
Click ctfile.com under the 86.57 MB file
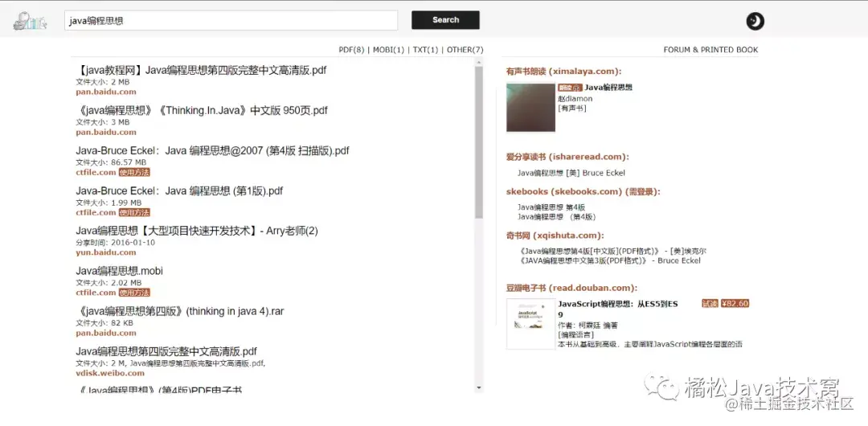tap(96, 172)
